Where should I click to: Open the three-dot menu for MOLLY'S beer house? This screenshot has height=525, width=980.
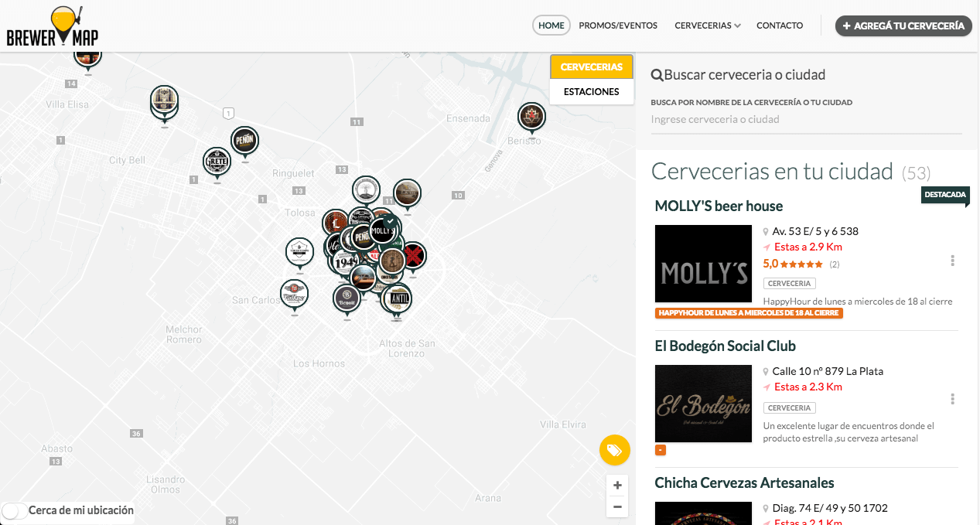pos(952,261)
